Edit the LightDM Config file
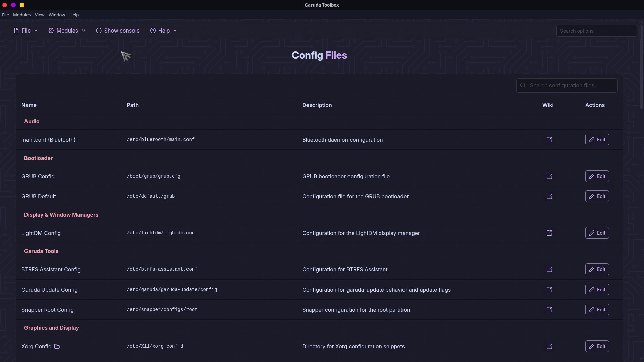The image size is (644, 362). click(597, 233)
